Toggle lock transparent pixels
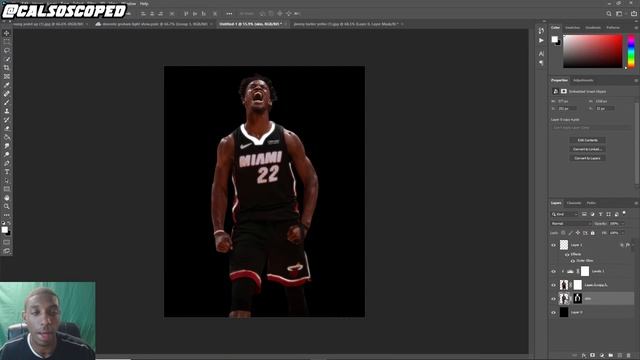 coord(563,233)
